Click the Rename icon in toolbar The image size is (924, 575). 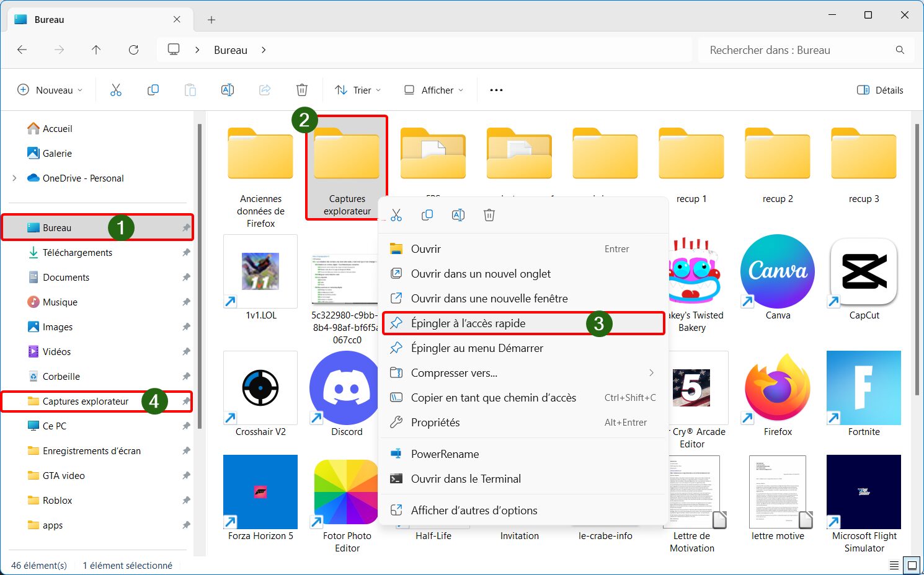pos(228,90)
